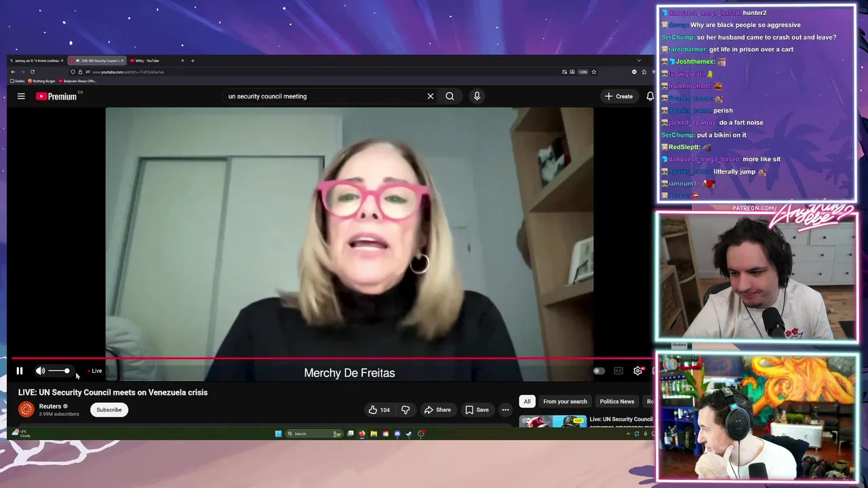
Task: Clear the search query with X
Action: (x=430, y=96)
